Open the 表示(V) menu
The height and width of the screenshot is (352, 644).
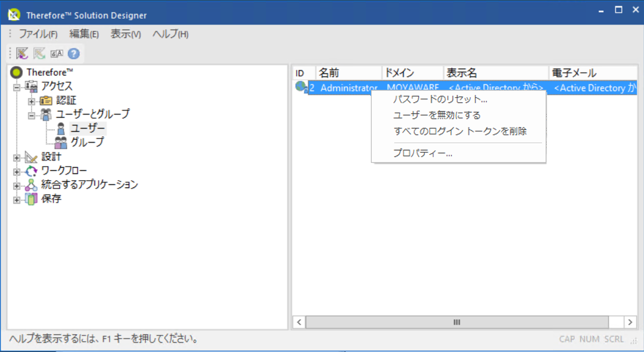point(125,34)
